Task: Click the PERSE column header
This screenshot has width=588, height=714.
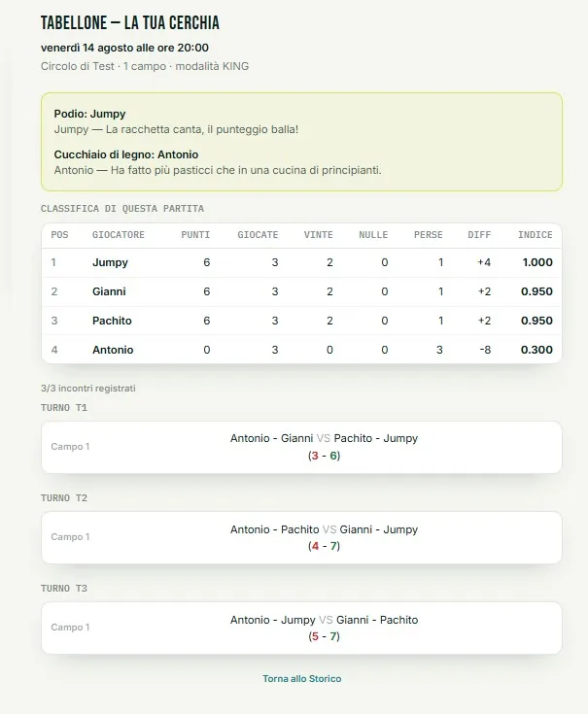Action: click(x=429, y=235)
